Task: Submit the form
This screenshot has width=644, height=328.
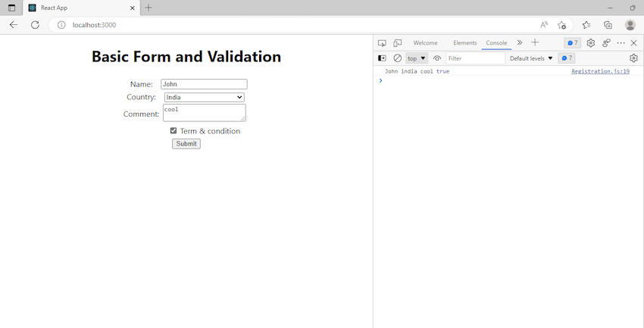Action: point(186,144)
